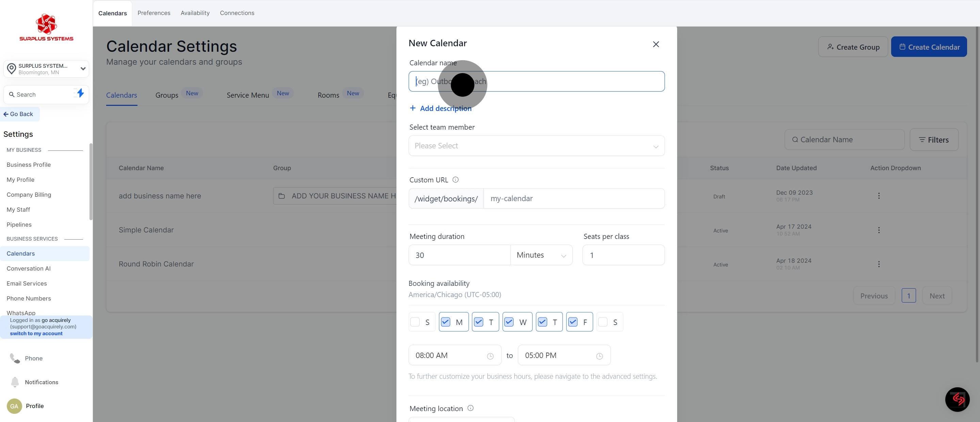Click the start time clock icon

point(490,356)
